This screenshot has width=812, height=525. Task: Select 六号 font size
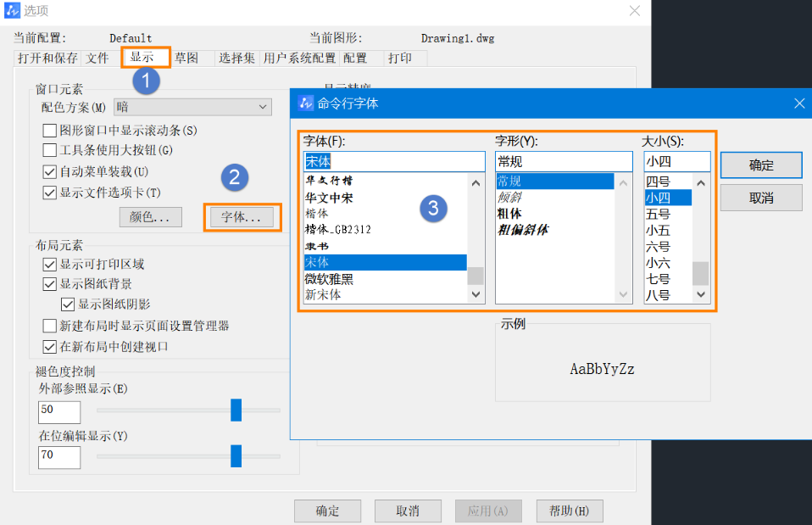[668, 247]
